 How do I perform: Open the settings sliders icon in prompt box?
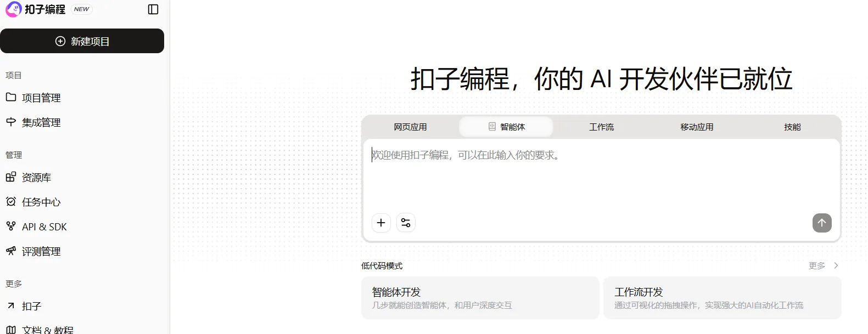click(x=406, y=223)
